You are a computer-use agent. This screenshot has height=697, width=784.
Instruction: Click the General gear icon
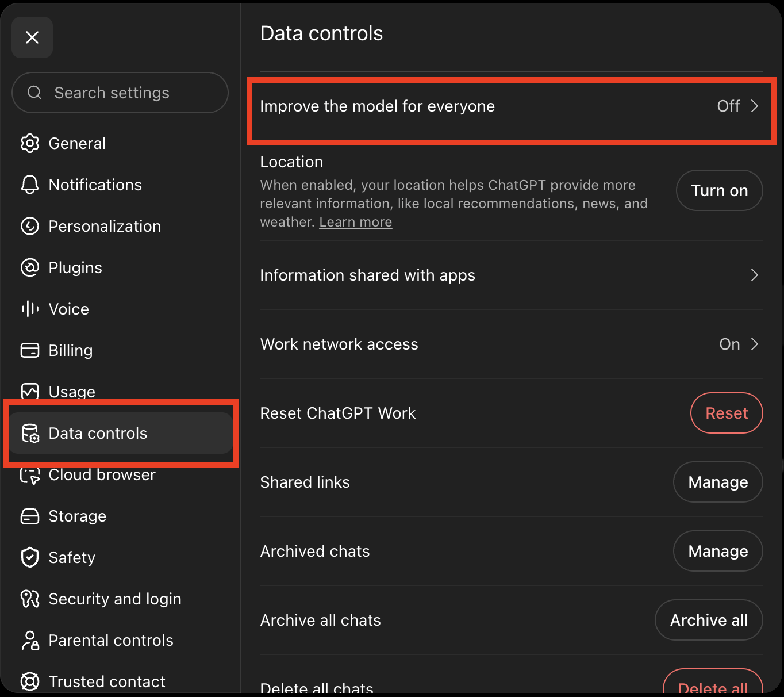30,143
